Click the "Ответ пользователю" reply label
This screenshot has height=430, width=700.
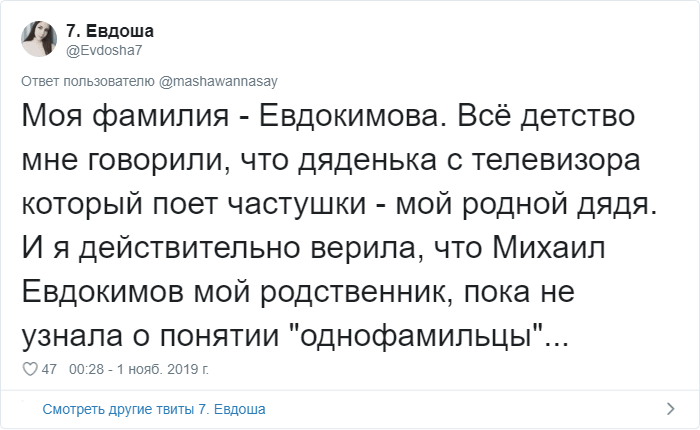point(87,81)
